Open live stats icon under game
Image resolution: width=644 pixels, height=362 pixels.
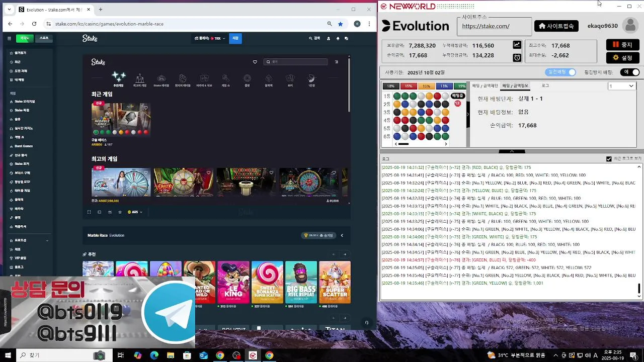110,212
